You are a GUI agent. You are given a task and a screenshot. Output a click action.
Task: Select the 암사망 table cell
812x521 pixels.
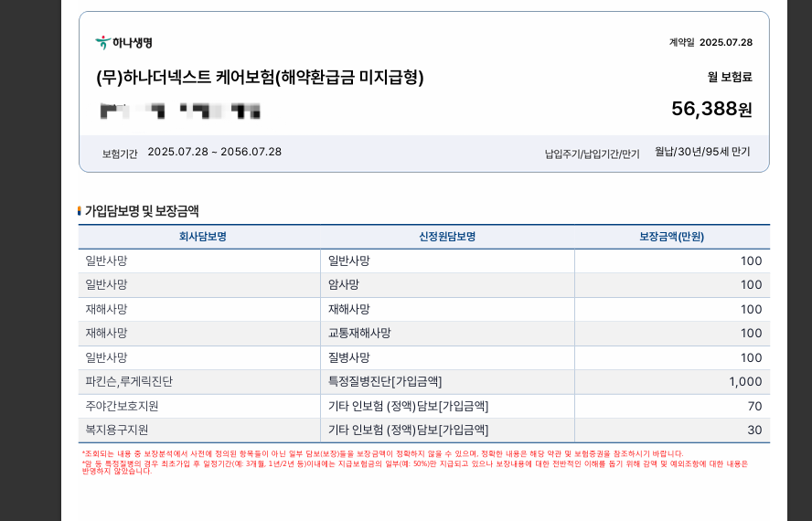tap(344, 285)
